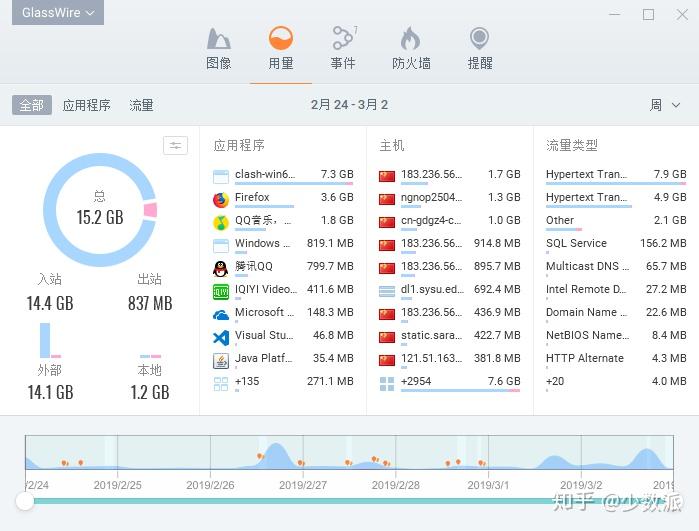The width and height of the screenshot is (699, 531).
Task: Click the 腾讯QQ penguin icon
Action: [x=221, y=269]
